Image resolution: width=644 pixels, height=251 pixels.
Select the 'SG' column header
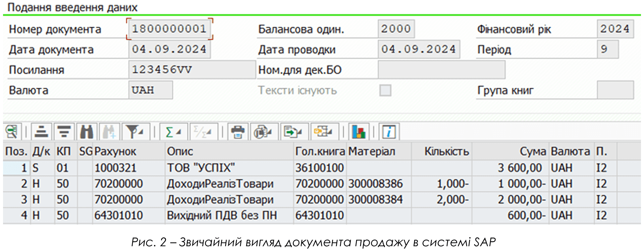(86, 151)
